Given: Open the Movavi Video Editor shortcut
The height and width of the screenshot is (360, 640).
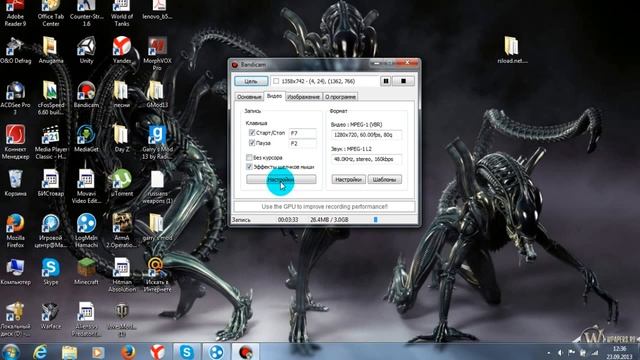Looking at the screenshot, I should coord(86,186).
